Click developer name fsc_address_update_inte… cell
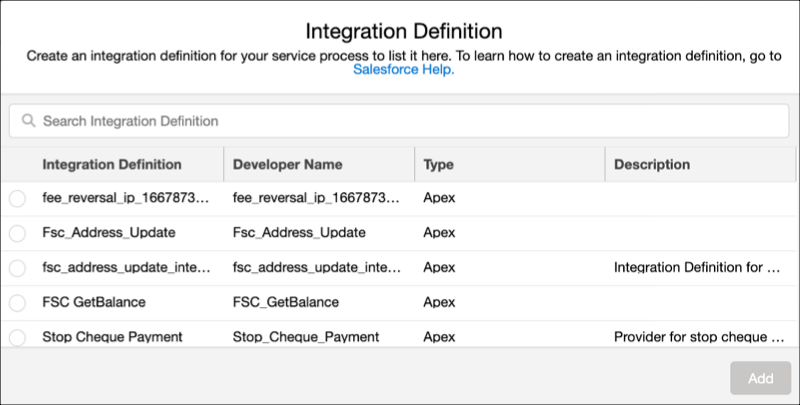Image resolution: width=800 pixels, height=405 pixels. (317, 267)
